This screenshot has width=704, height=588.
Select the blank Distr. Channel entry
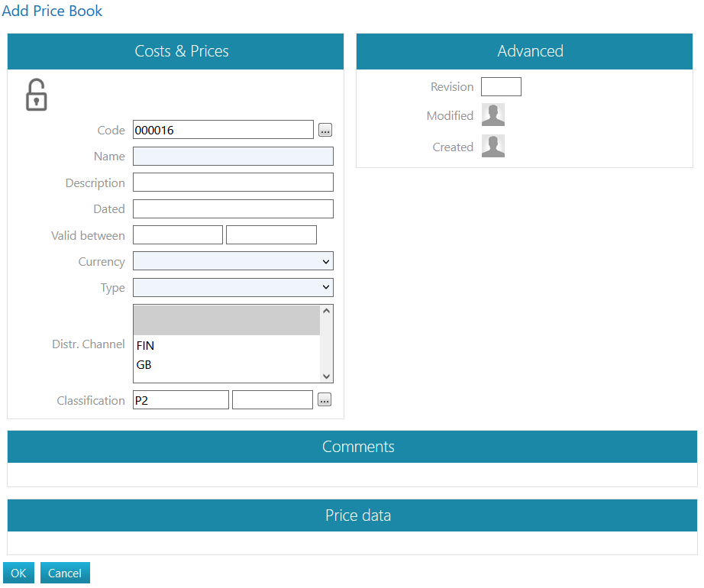pyautogui.click(x=226, y=321)
